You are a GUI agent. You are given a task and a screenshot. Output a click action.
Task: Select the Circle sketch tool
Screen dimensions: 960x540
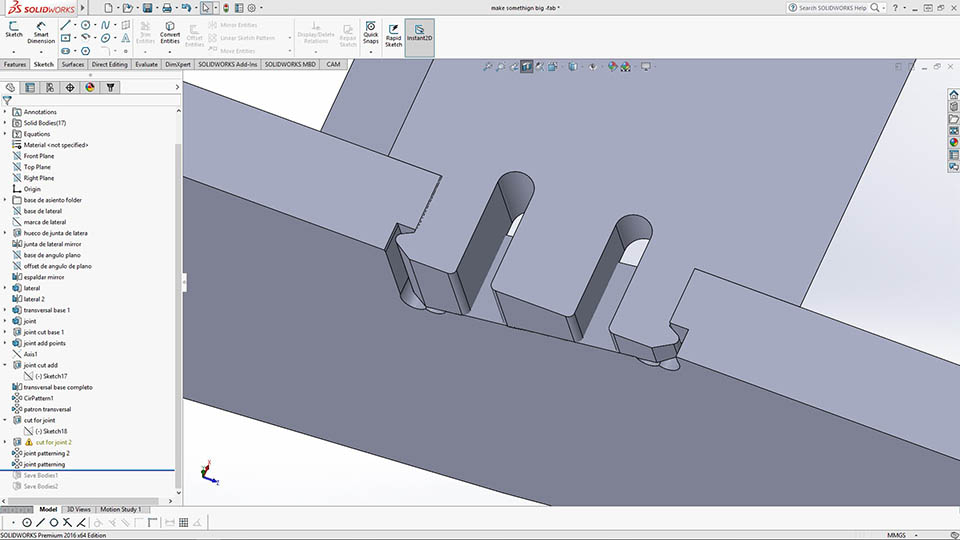(86, 25)
